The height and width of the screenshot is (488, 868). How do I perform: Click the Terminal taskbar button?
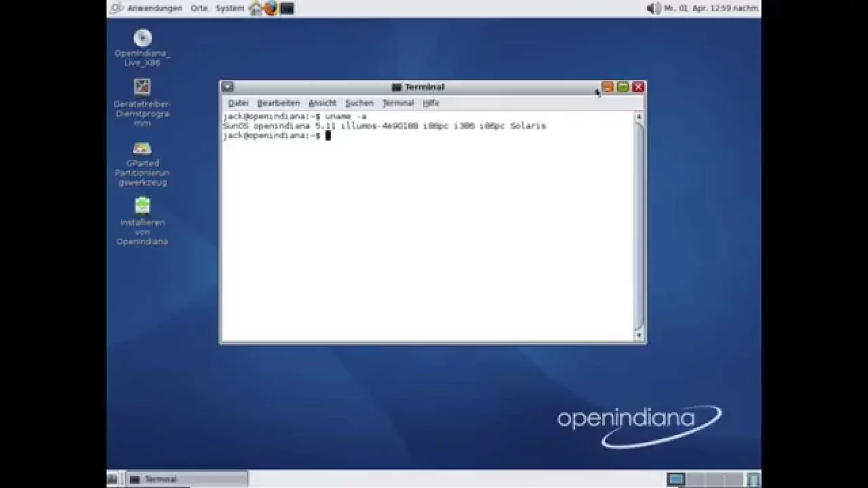187,479
